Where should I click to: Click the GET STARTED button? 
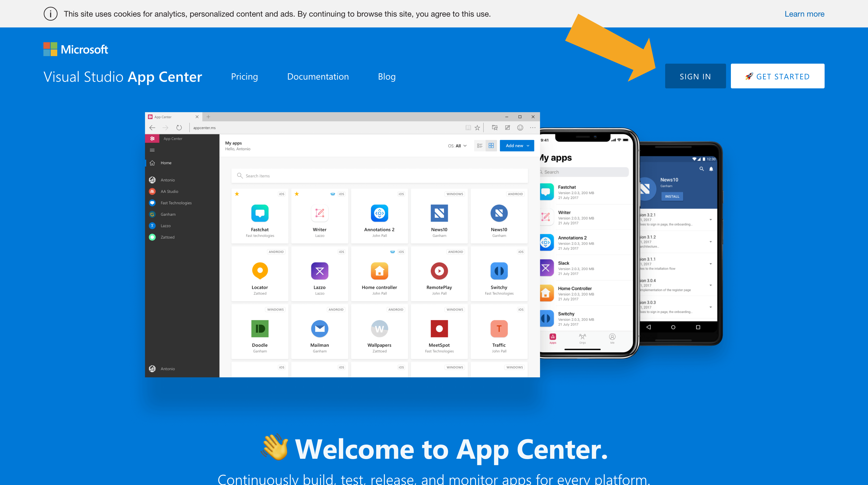pos(777,76)
